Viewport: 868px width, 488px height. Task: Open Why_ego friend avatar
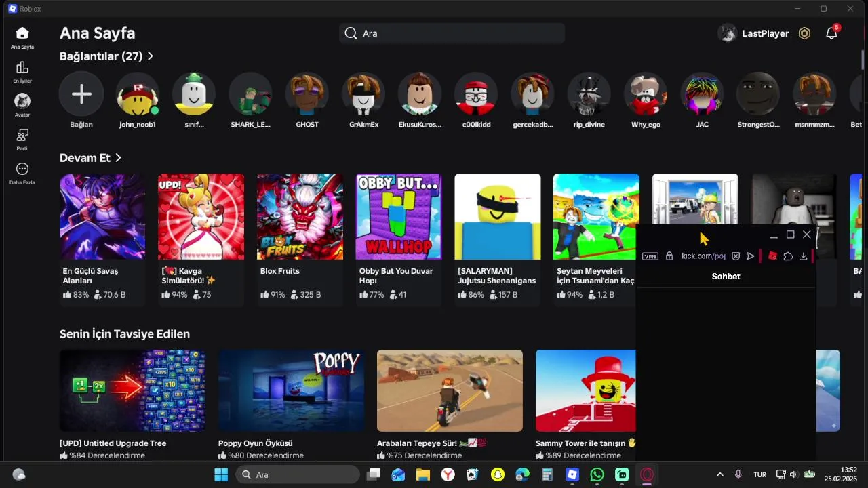[x=646, y=94]
